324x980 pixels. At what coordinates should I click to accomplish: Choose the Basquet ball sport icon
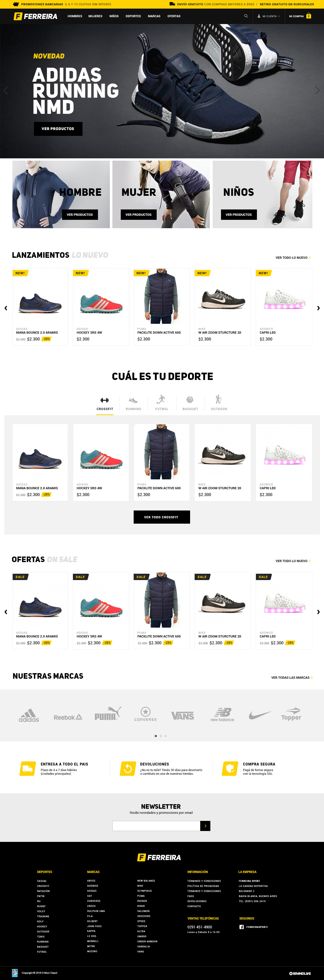tap(190, 399)
